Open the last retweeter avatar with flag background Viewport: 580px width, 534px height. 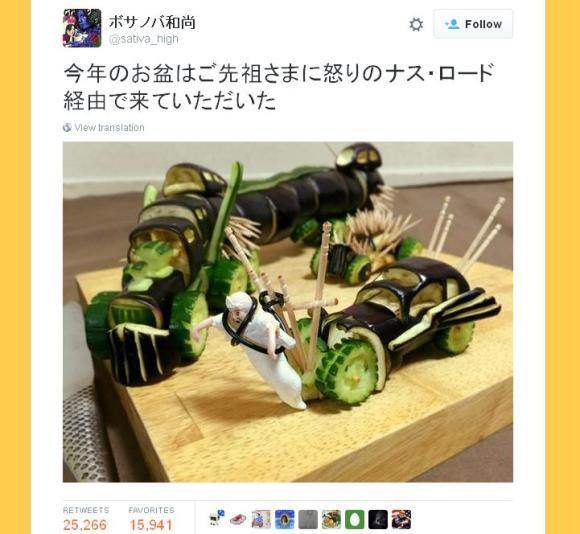(401, 519)
